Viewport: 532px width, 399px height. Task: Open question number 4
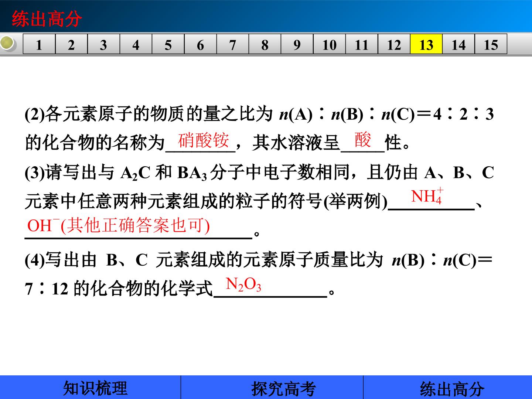[x=136, y=44]
